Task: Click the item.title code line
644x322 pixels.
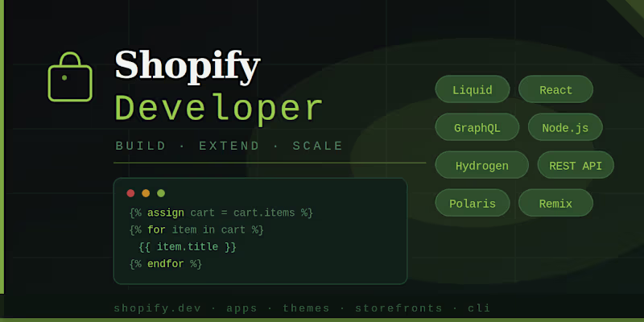Action: [x=188, y=246]
